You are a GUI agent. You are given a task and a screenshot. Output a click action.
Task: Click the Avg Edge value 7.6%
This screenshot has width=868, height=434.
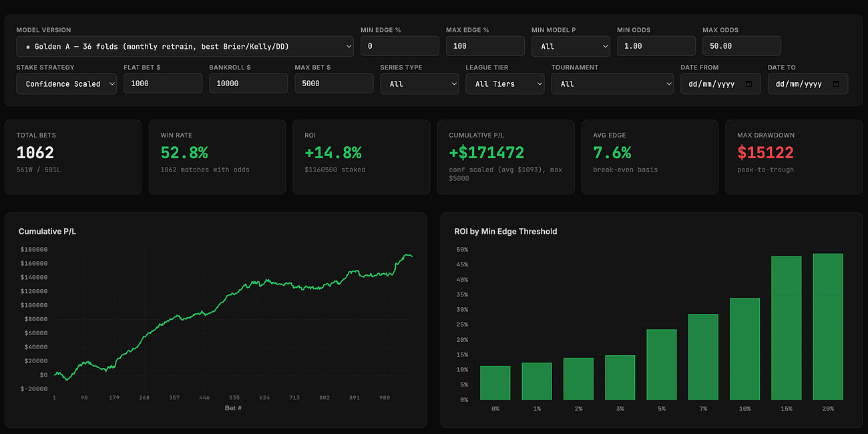[612, 153]
